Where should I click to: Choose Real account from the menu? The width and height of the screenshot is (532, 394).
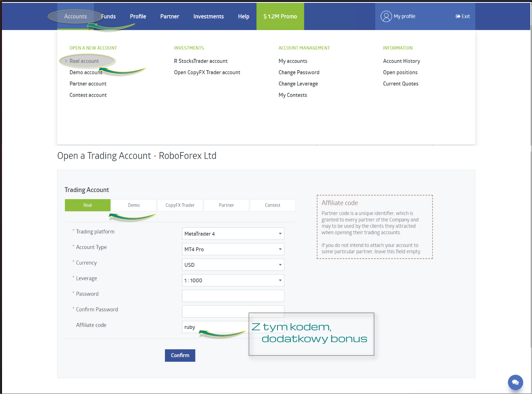pyautogui.click(x=84, y=61)
